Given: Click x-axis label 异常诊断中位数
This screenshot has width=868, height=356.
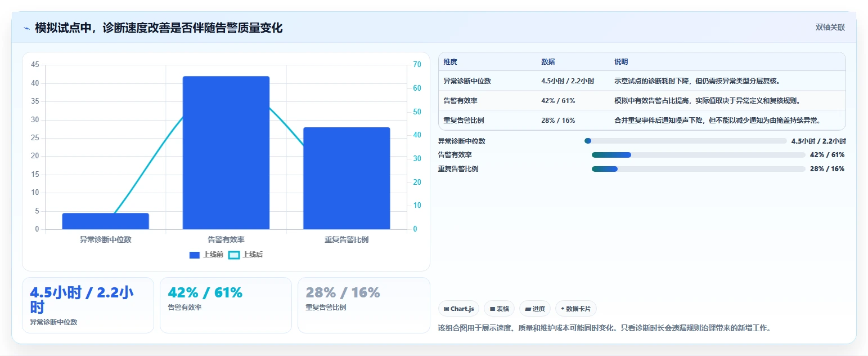Looking at the screenshot, I should [x=105, y=239].
